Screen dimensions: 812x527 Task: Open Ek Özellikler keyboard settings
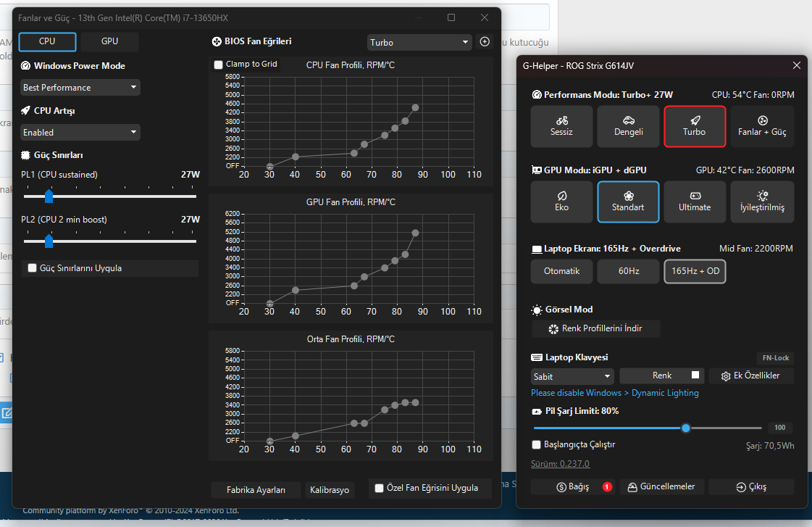click(x=751, y=375)
